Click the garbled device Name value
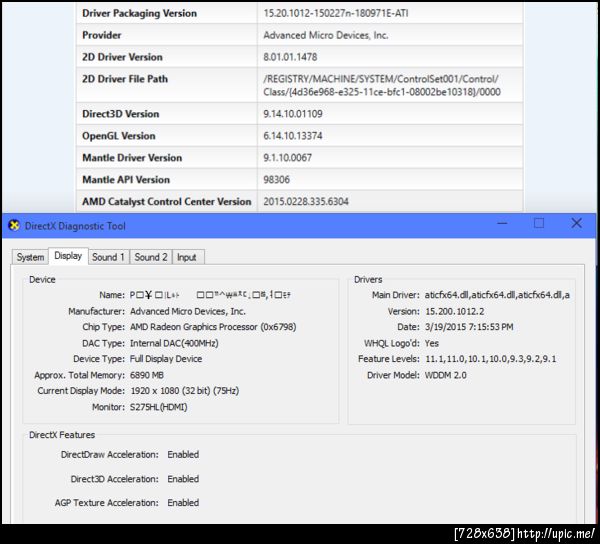600x544 pixels. pyautogui.click(x=210, y=295)
